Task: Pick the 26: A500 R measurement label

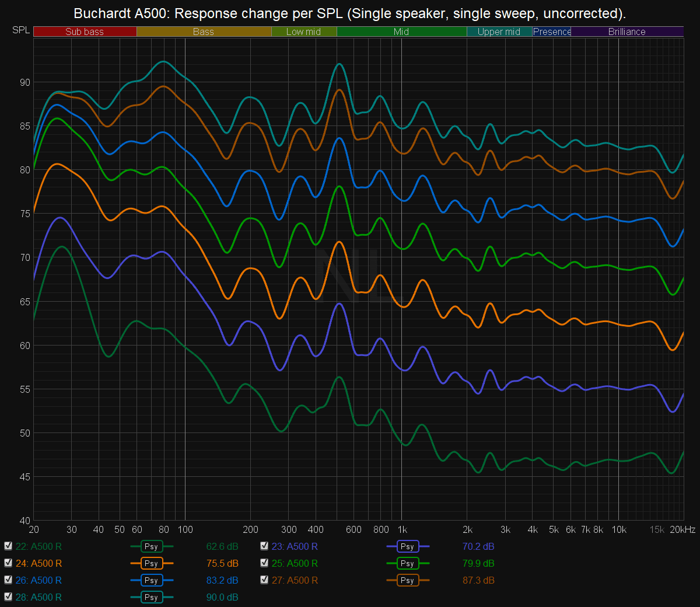Action: click(x=38, y=581)
